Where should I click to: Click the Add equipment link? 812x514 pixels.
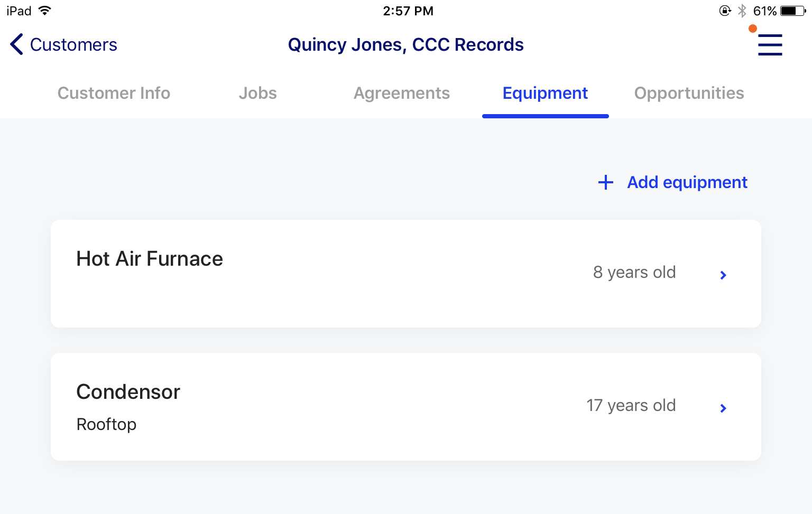coord(687,182)
